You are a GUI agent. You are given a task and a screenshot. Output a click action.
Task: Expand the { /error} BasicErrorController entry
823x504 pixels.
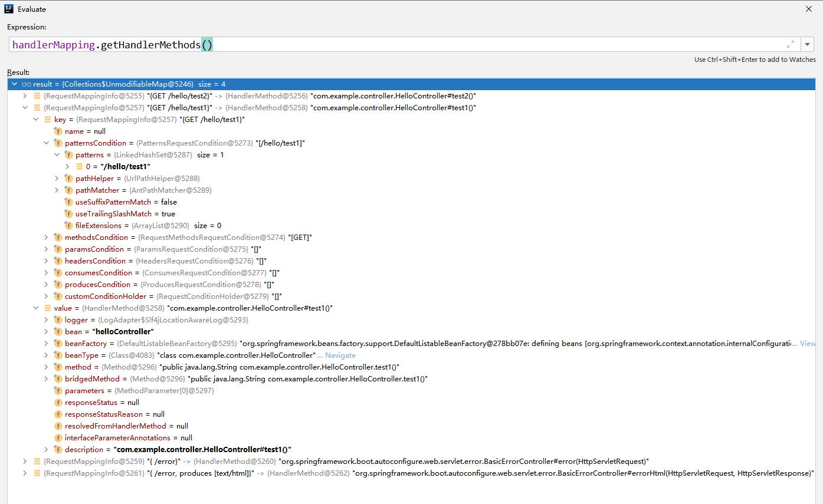point(25,462)
